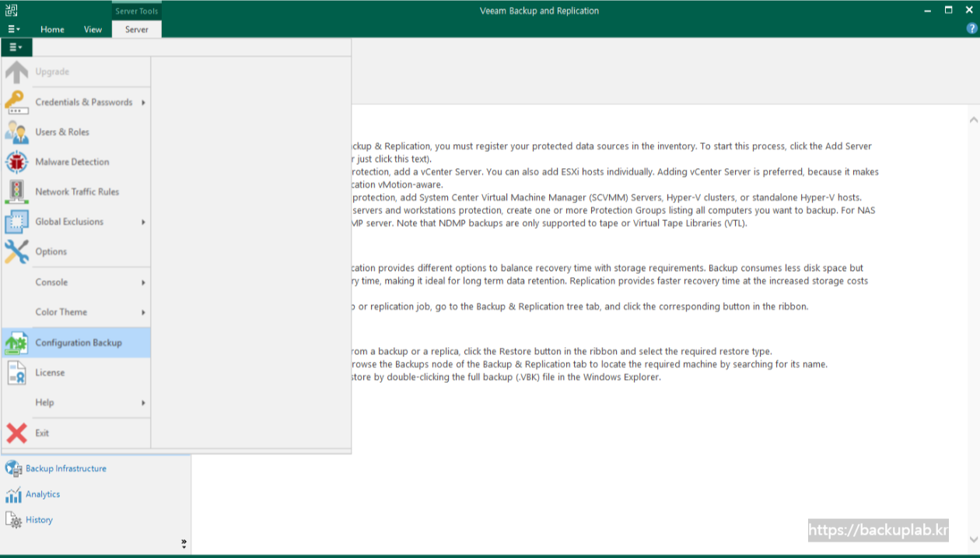Click the scroll down arrow in content pane
This screenshot has width=980, height=558.
coord(974,539)
